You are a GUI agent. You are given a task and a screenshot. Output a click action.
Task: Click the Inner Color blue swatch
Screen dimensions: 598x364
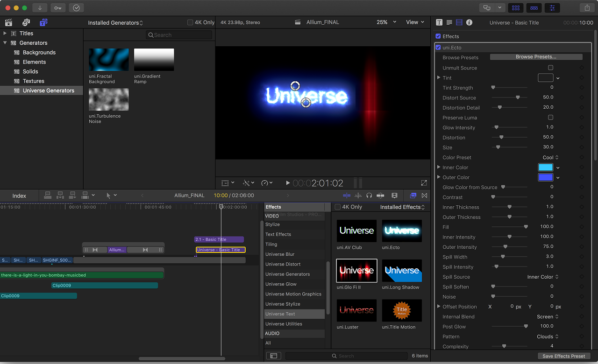[x=546, y=167]
